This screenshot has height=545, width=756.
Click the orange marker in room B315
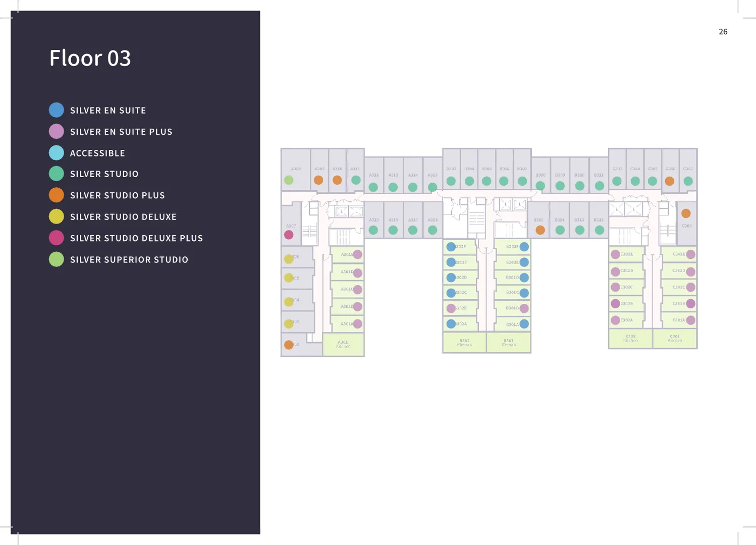point(540,230)
